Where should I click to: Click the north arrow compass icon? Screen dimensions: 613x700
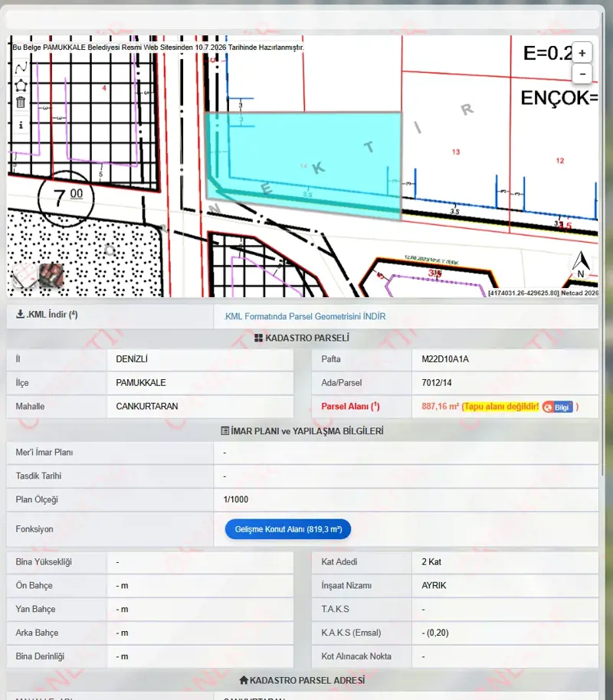coord(581,265)
